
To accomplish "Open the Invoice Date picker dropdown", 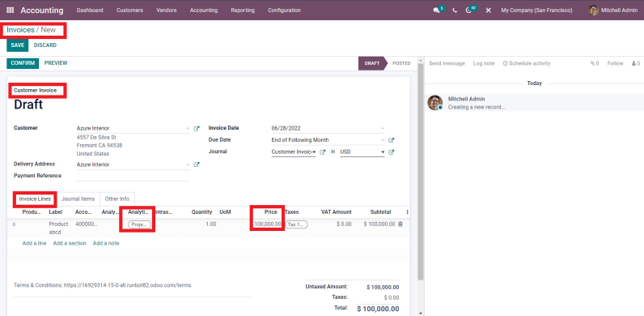I will [x=383, y=128].
